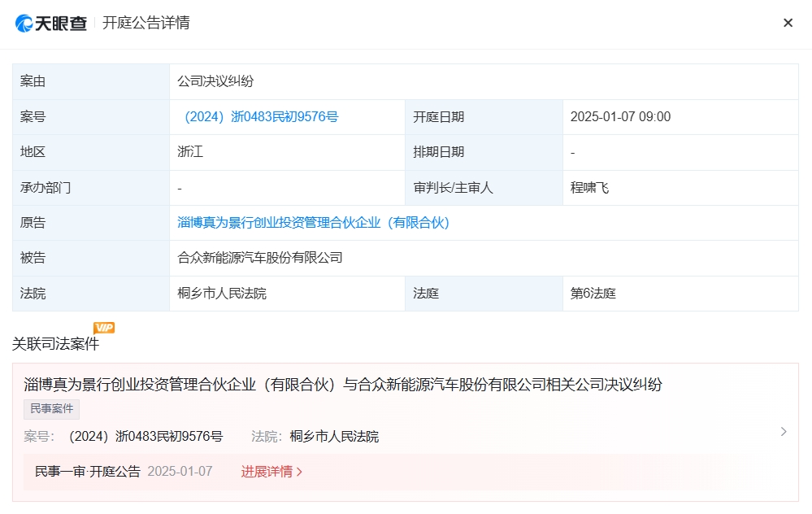Expand related case card via right chevron
Viewport: 812px width, 514px height.
[784, 432]
